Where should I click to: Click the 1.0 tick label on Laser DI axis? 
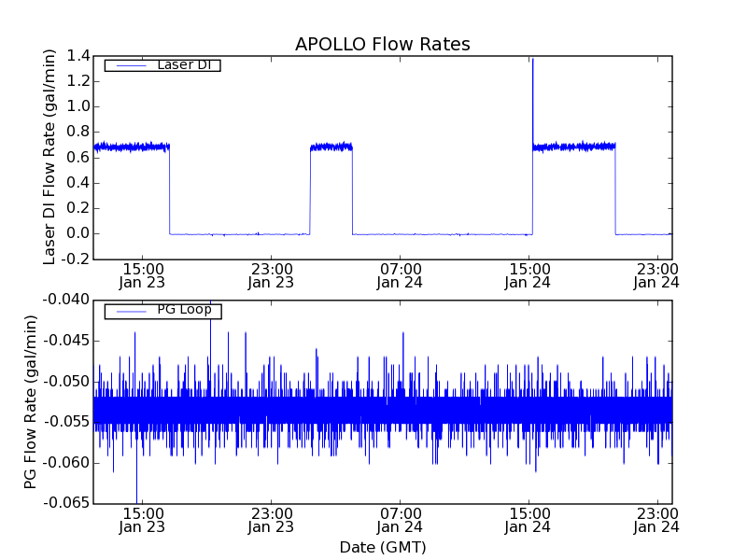click(78, 106)
